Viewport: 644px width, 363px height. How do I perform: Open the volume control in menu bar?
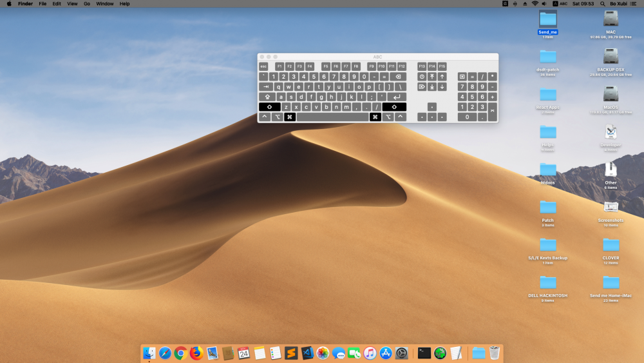[544, 4]
